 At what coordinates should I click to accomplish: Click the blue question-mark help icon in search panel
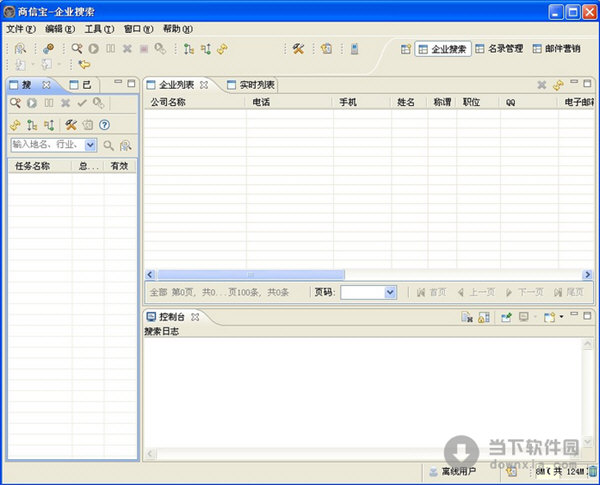tap(104, 125)
